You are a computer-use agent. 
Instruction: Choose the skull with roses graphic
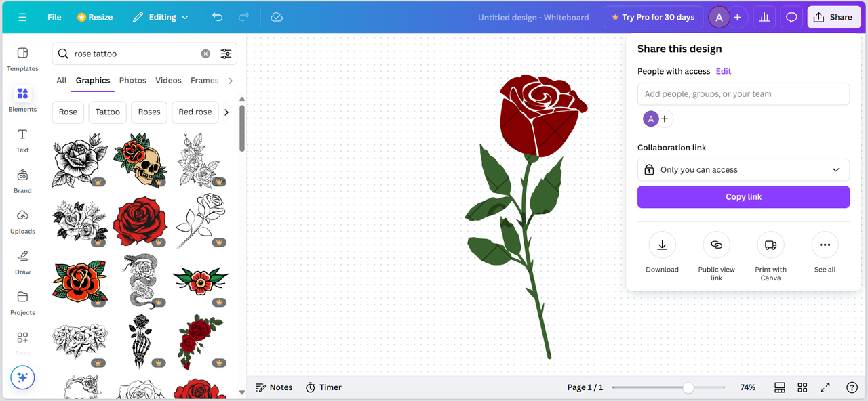140,160
